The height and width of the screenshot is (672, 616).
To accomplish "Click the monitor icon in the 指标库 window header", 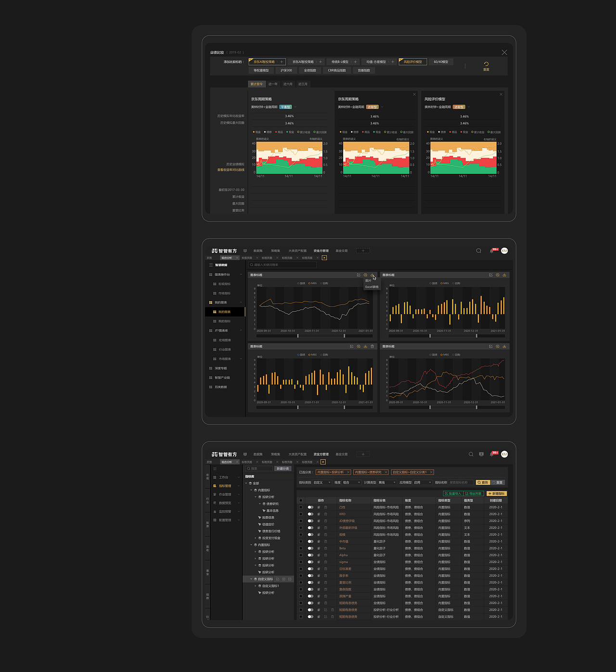I will point(481,454).
